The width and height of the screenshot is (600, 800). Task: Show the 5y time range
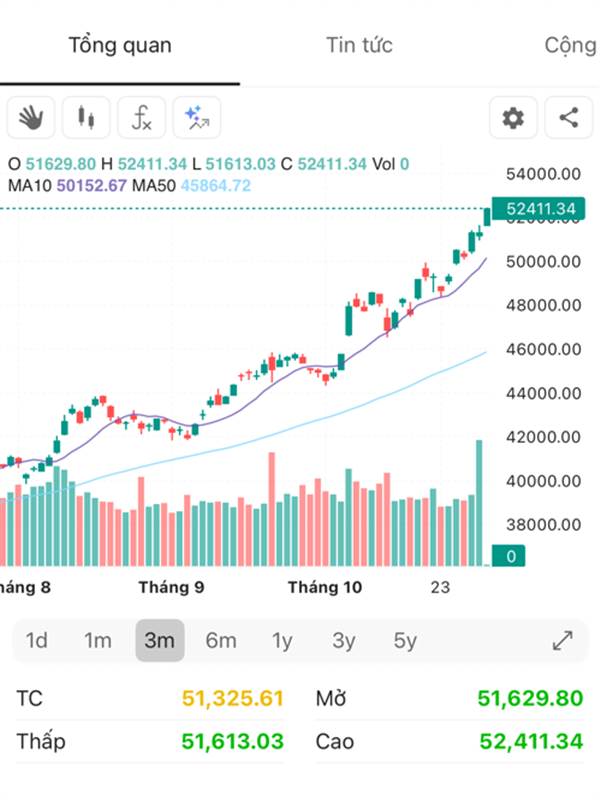[405, 641]
